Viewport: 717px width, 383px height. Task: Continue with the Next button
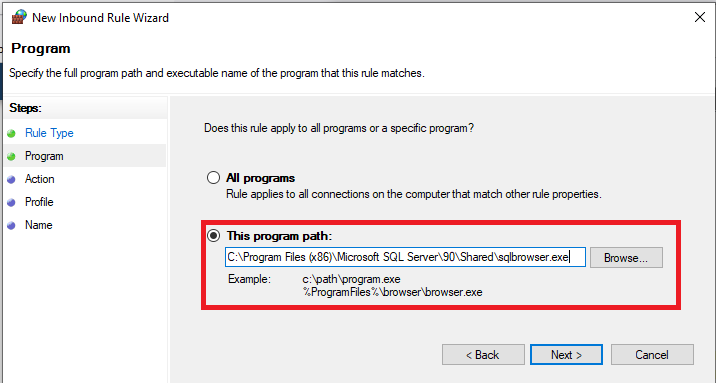click(566, 355)
